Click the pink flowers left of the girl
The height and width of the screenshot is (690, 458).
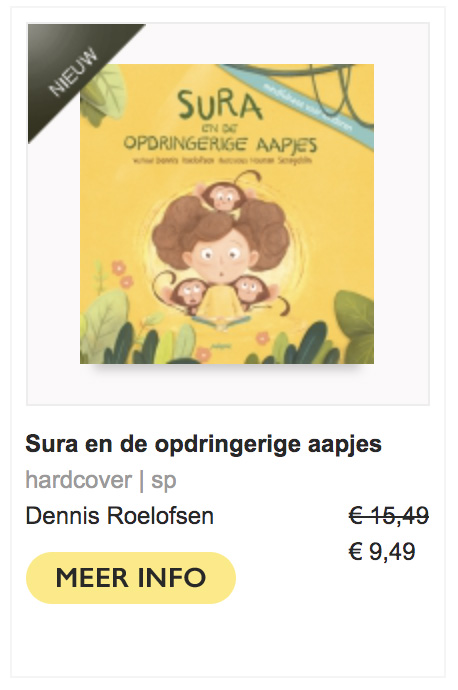122,274
